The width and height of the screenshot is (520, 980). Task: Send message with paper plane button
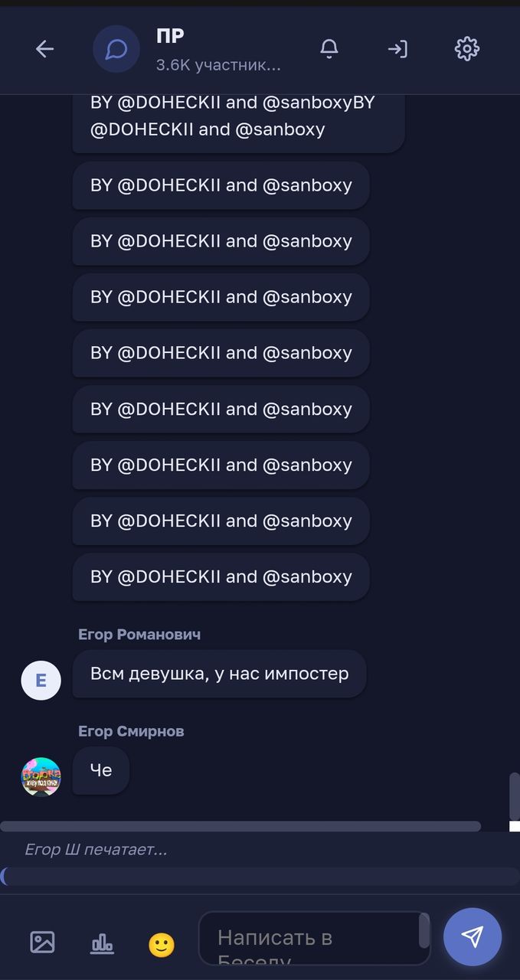pyautogui.click(x=473, y=937)
